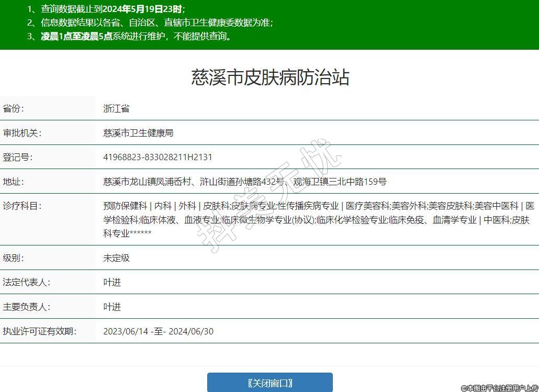Click the 慈溪市卫生健康局 value text

138,133
